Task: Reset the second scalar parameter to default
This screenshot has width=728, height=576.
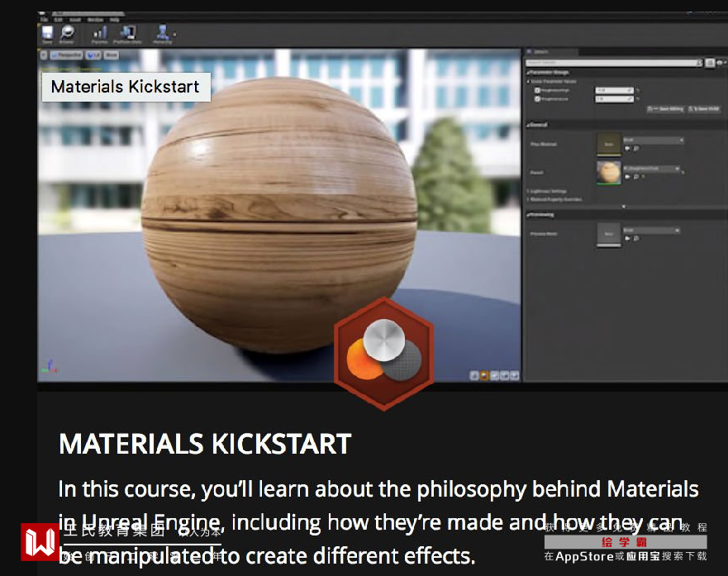Action: tap(638, 99)
